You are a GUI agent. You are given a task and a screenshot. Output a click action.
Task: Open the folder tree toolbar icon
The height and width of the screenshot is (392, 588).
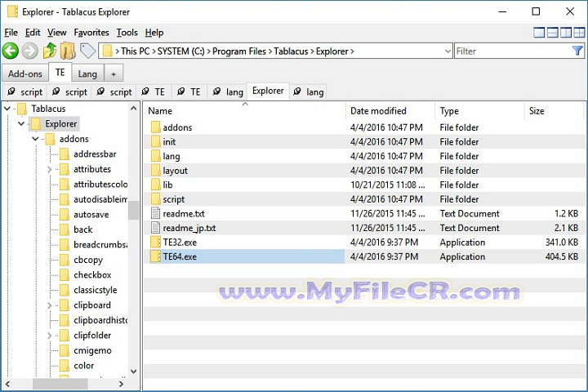click(68, 51)
